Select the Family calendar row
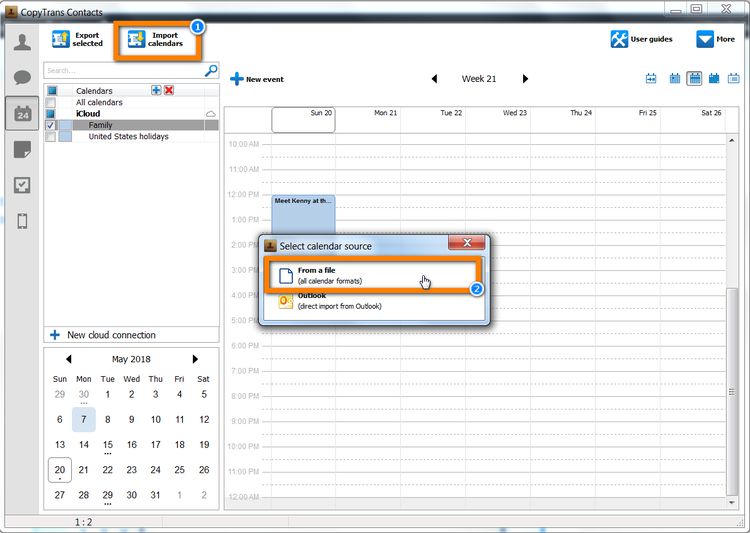The width and height of the screenshot is (750, 533). click(x=132, y=125)
